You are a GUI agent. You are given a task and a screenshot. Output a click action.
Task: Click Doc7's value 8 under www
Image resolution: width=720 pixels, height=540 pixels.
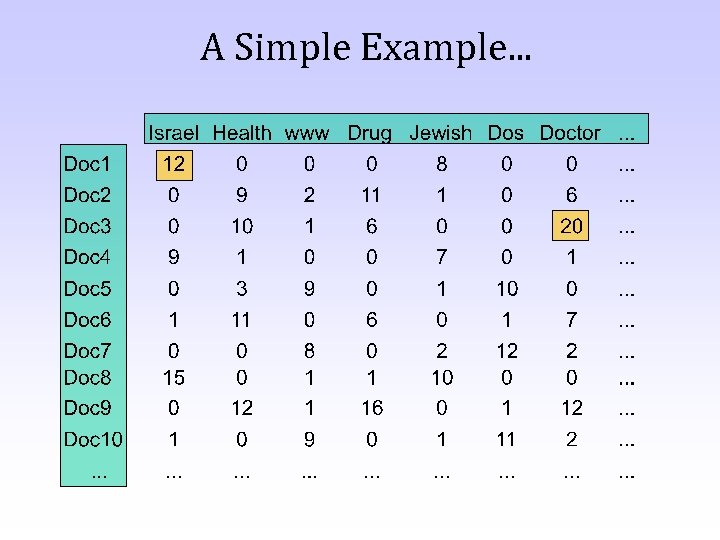[x=309, y=351]
